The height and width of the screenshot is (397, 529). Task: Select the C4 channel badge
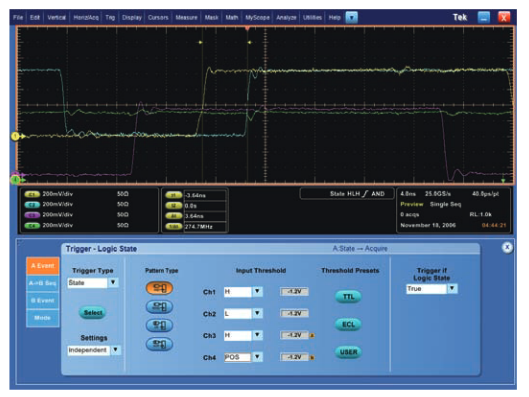coord(32,226)
